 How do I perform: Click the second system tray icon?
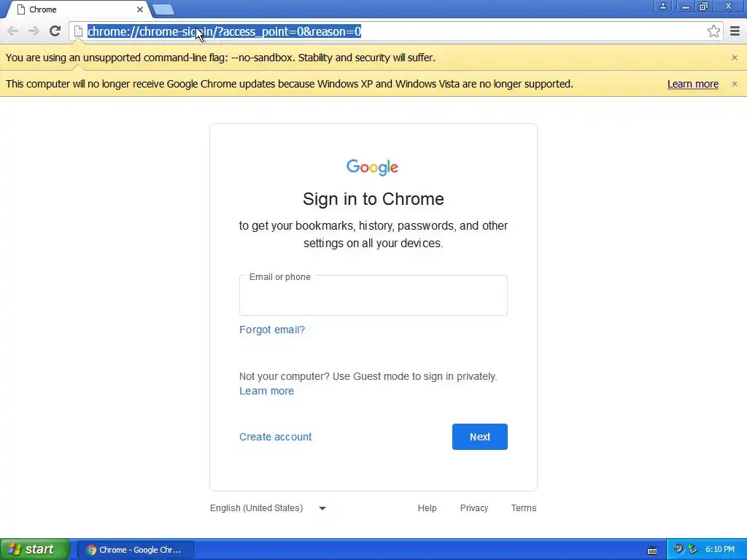[x=693, y=549]
